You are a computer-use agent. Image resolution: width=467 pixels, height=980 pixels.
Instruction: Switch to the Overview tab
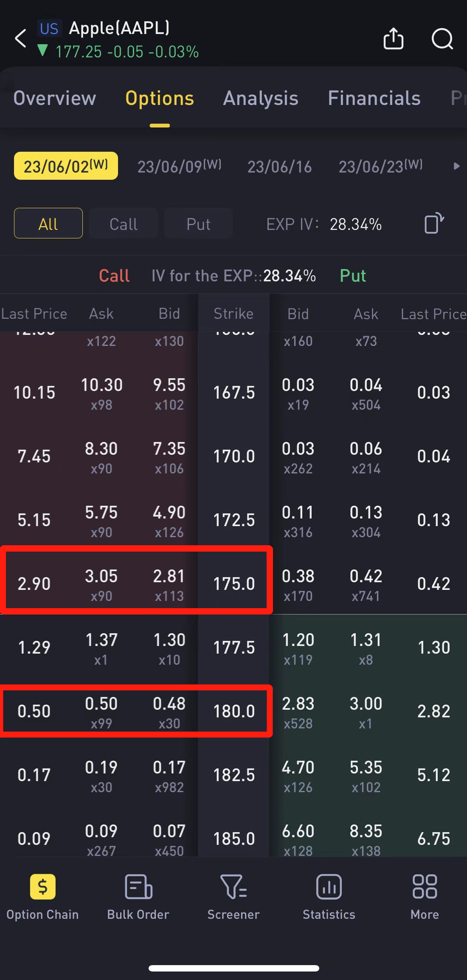55,98
